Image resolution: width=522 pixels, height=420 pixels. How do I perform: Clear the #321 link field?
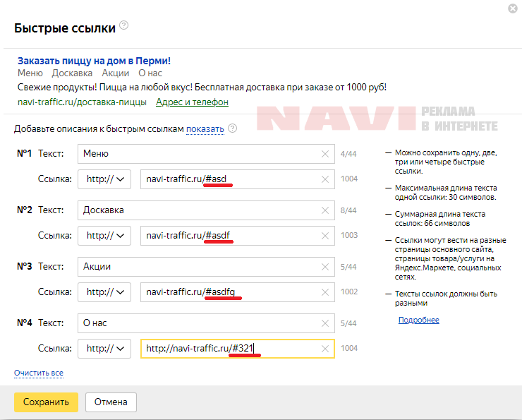[325, 349]
